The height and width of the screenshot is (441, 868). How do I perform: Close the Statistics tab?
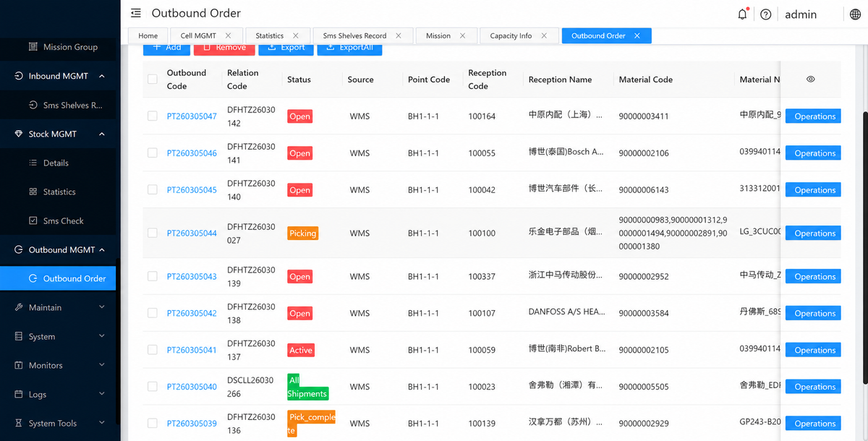[x=296, y=35]
